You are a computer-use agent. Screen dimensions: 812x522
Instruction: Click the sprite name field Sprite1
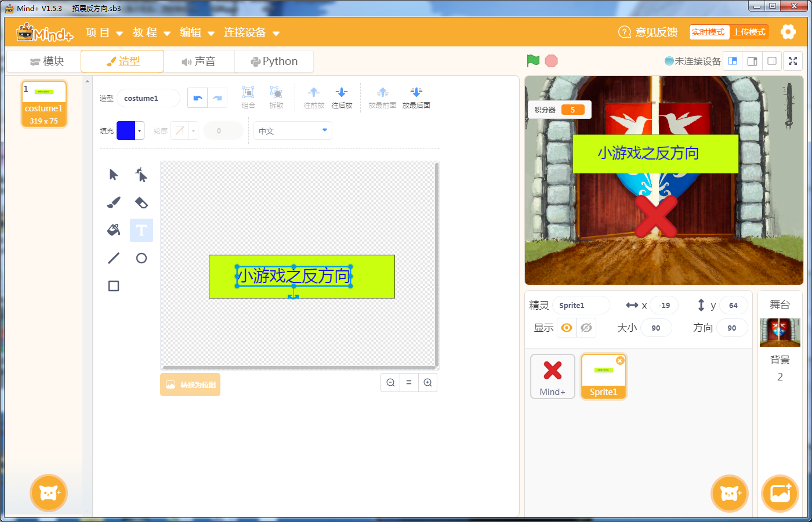pyautogui.click(x=581, y=305)
